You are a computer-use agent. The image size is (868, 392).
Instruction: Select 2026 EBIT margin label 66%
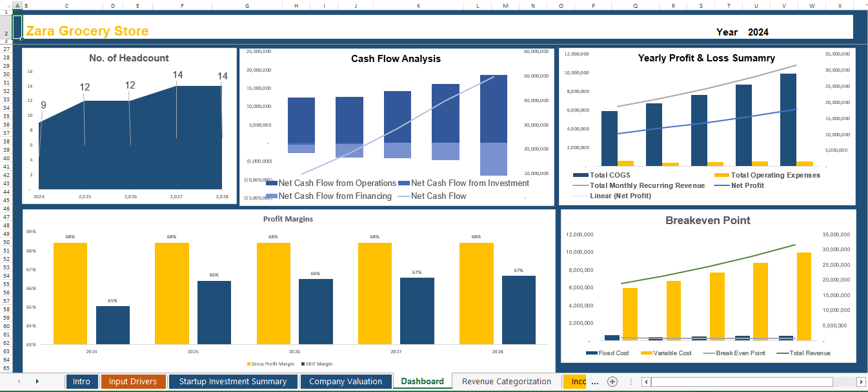[316, 274]
